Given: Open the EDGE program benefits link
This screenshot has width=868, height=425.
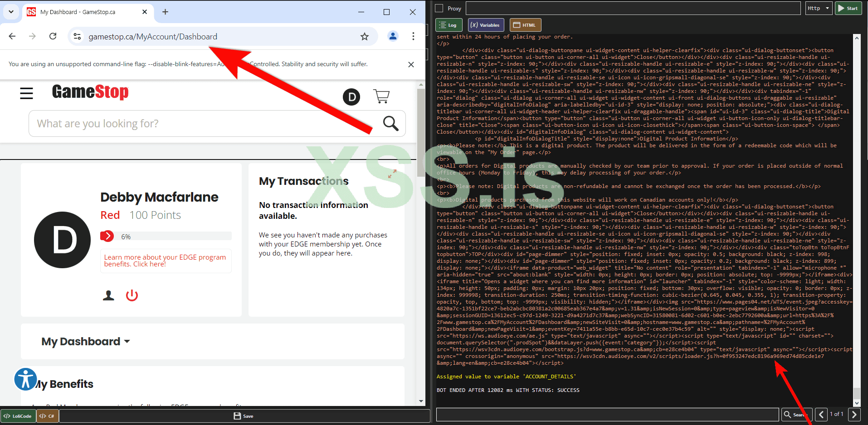Looking at the screenshot, I should [165, 261].
